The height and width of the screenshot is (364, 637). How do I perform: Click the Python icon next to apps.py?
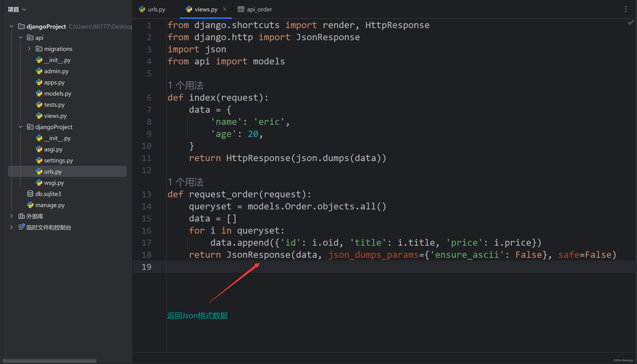39,82
